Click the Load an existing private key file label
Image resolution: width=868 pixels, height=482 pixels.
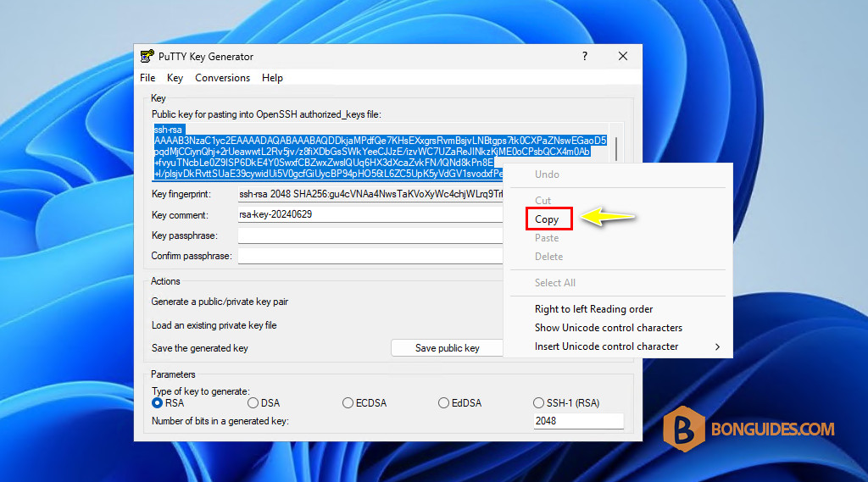tap(214, 325)
